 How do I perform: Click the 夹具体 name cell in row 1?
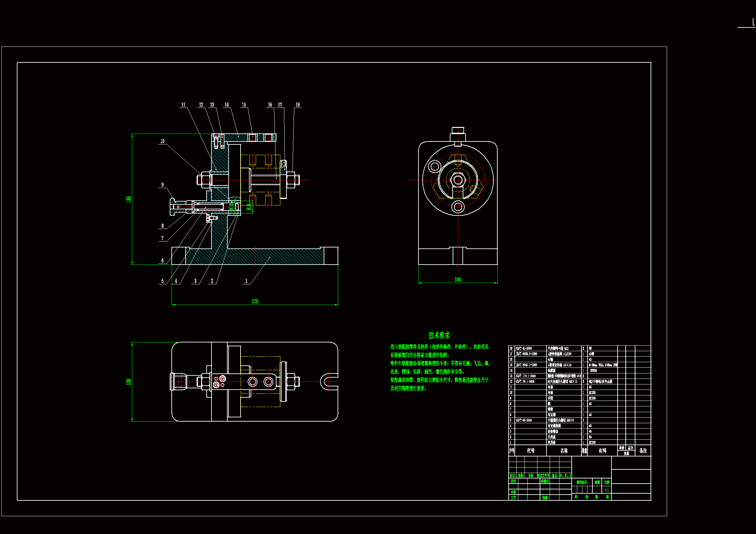pos(552,442)
